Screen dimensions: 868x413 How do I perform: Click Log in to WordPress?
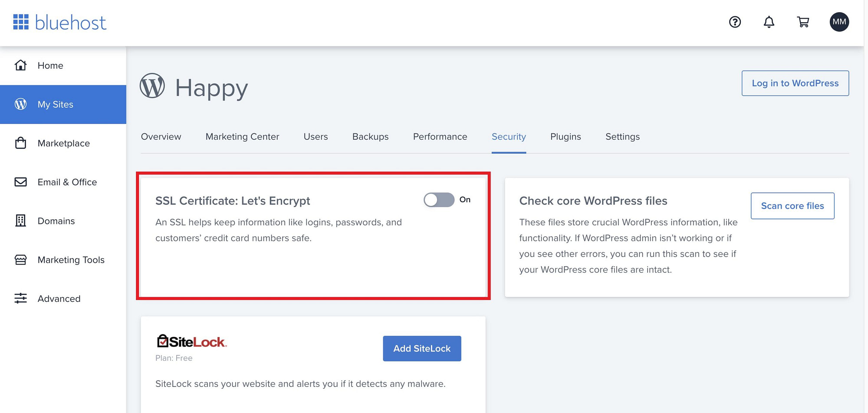(x=795, y=83)
